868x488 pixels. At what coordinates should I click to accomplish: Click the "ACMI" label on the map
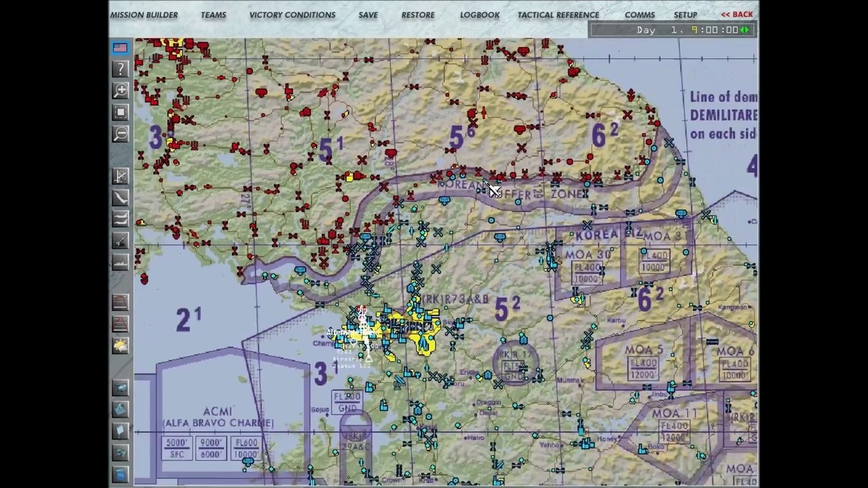point(217,411)
